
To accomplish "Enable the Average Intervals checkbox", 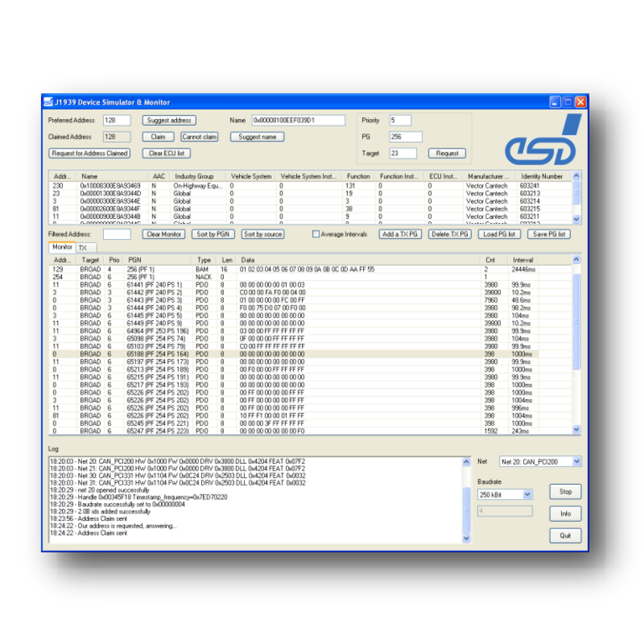I will [316, 235].
